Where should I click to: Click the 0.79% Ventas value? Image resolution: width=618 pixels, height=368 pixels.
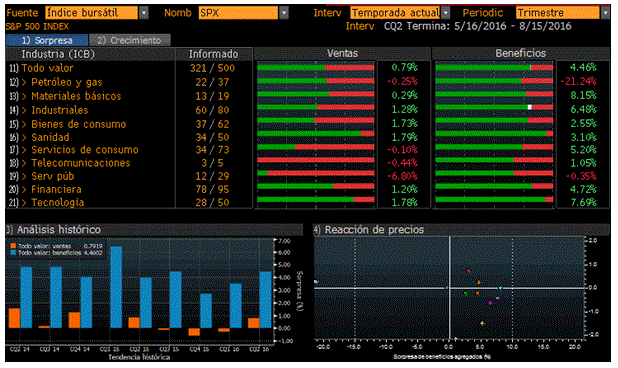pyautogui.click(x=404, y=67)
